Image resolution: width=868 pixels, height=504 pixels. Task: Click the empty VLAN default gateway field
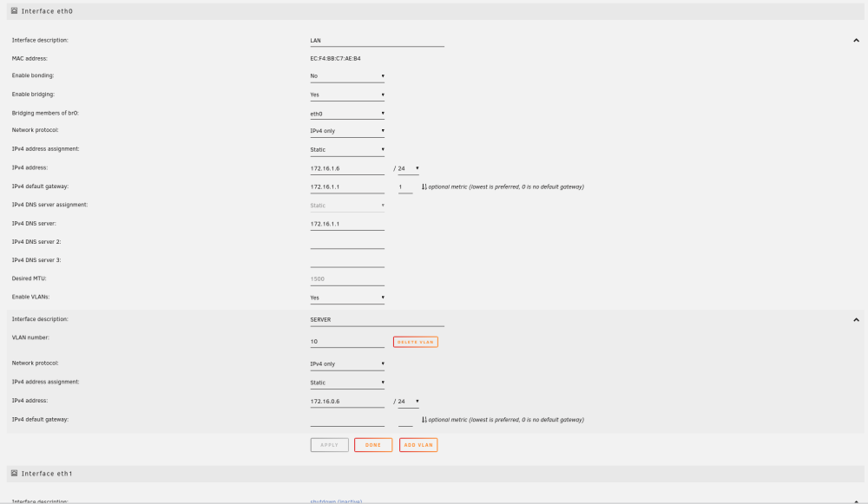pos(347,421)
